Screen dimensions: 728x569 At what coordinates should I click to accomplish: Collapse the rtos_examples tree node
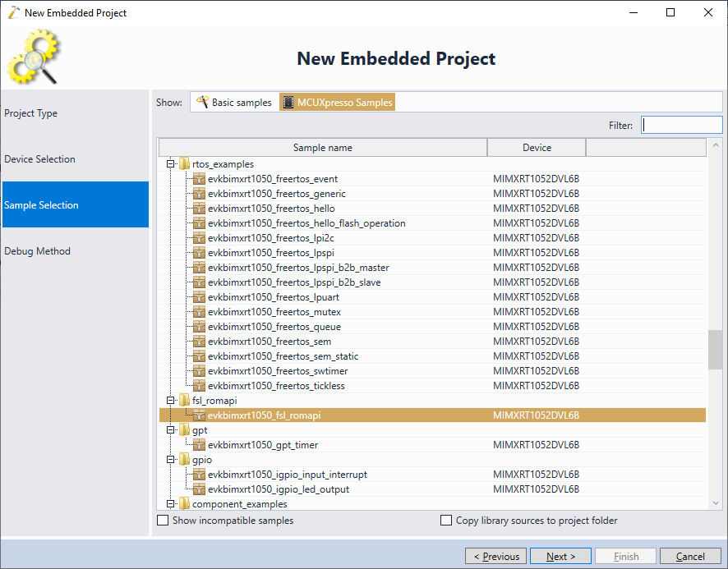click(x=170, y=164)
